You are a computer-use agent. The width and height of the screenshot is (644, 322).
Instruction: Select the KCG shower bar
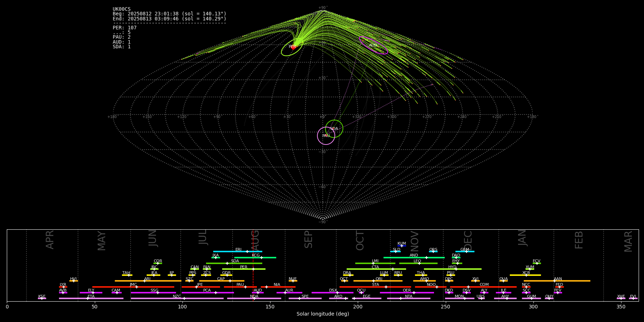pyautogui.click(x=255, y=257)
